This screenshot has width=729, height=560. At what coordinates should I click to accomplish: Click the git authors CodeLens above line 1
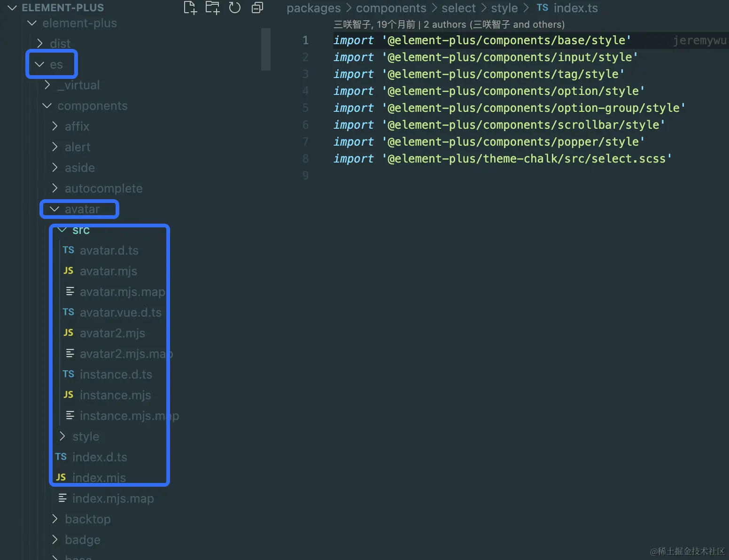click(449, 24)
